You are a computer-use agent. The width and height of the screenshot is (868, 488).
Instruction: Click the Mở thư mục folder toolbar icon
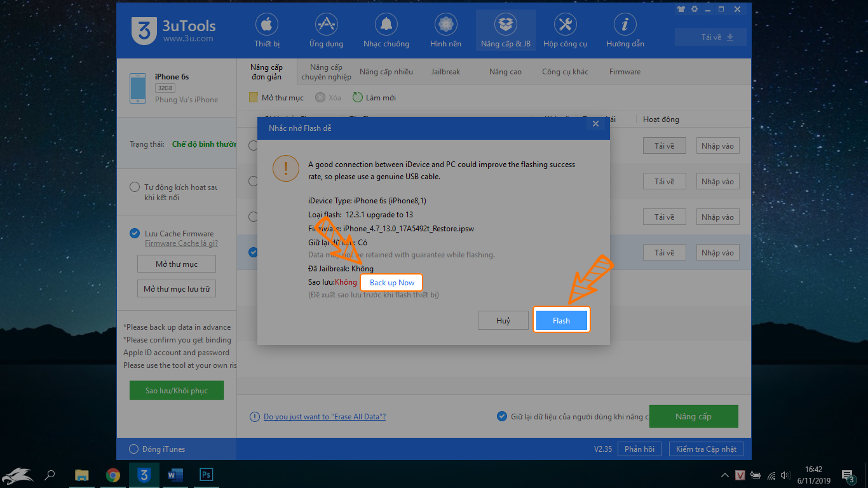253,97
